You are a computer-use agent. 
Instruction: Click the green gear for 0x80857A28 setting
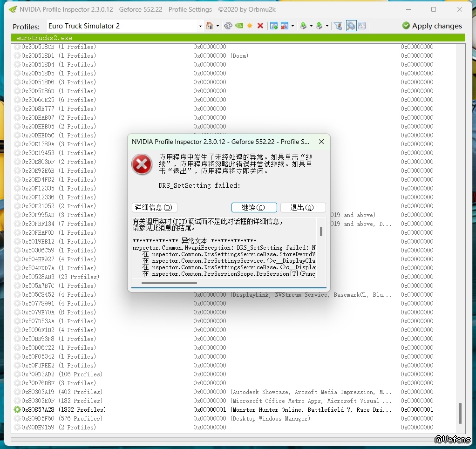(x=17, y=409)
